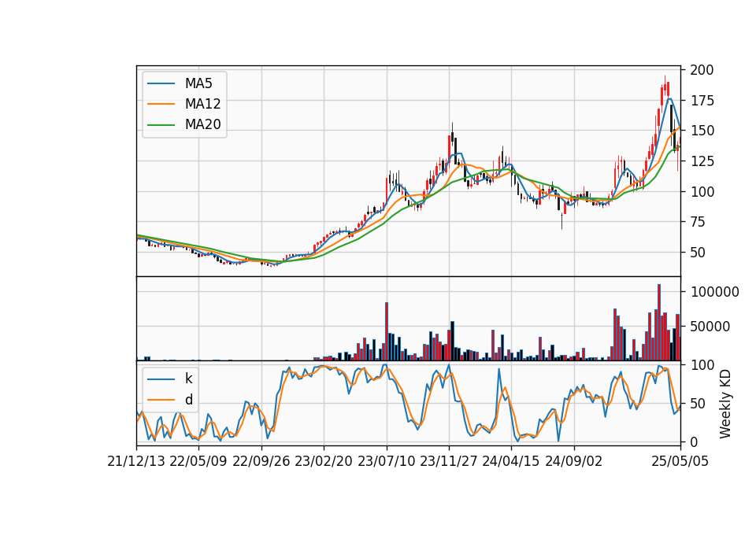This screenshot has height=543, width=756.
Task: Click the 175 price axis label
Action: (702, 101)
